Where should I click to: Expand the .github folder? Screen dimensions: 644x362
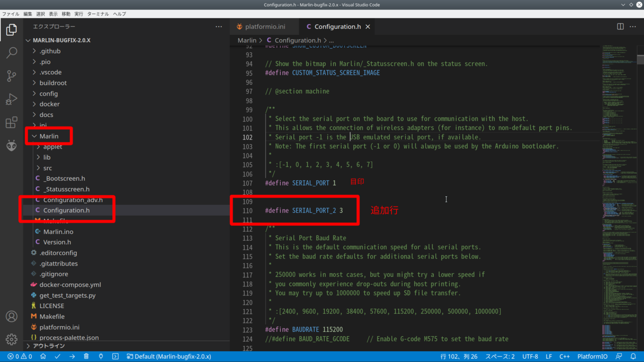pos(50,51)
